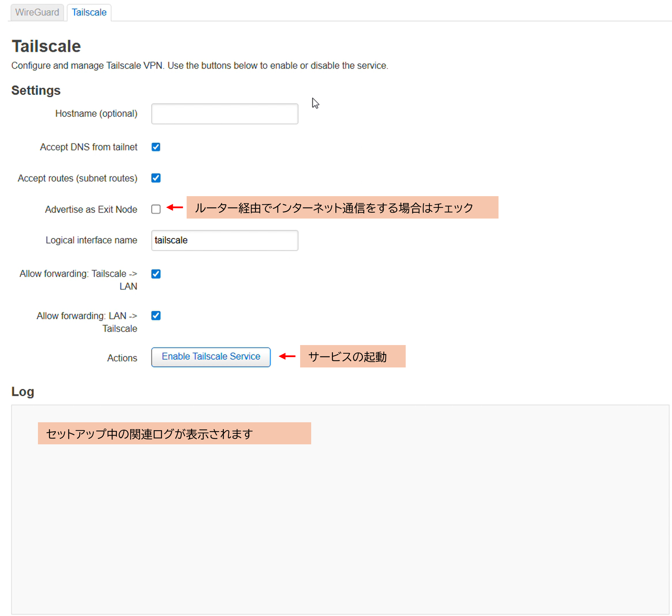Image resolution: width=672 pixels, height=616 pixels.
Task: Toggle the Accept routes (subnet routes) checkbox
Action: (x=156, y=178)
